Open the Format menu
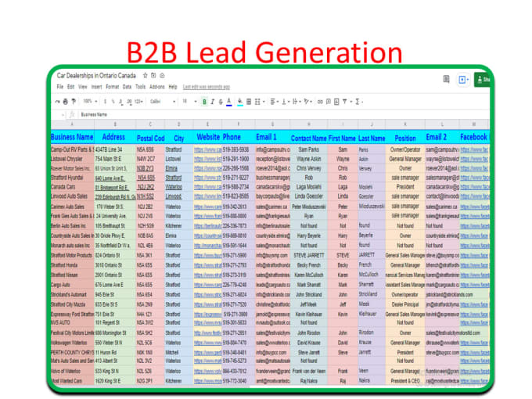The width and height of the screenshot is (532, 399). point(113,87)
